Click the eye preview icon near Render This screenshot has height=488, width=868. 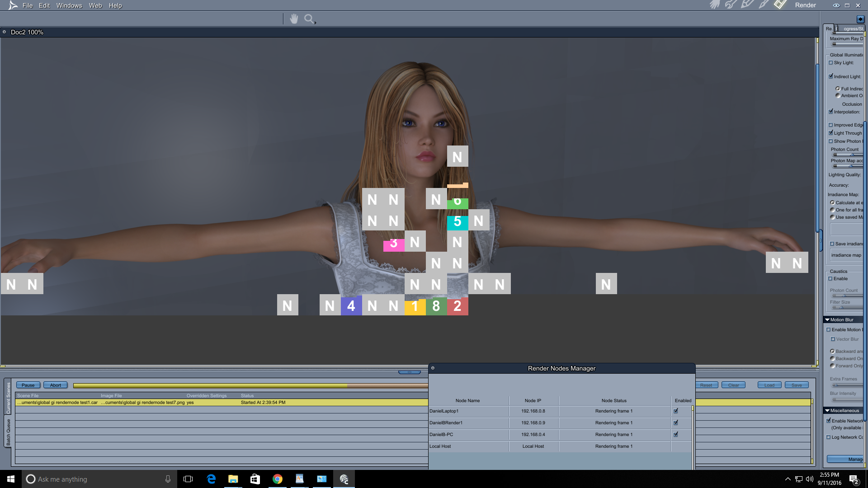point(836,5)
